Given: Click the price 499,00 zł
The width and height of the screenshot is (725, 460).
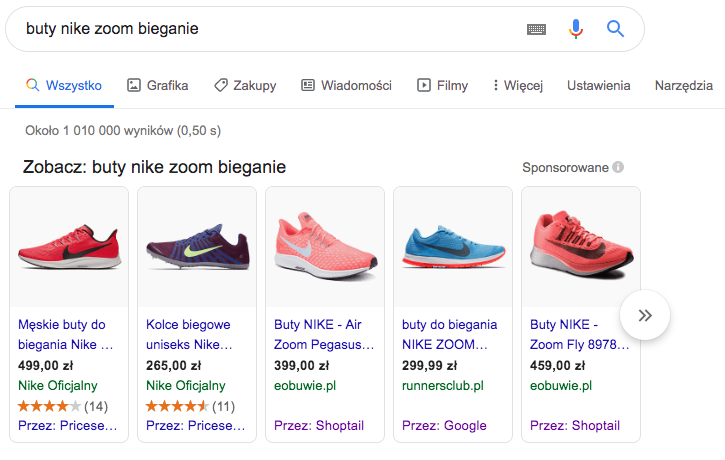Looking at the screenshot, I should click(45, 366).
